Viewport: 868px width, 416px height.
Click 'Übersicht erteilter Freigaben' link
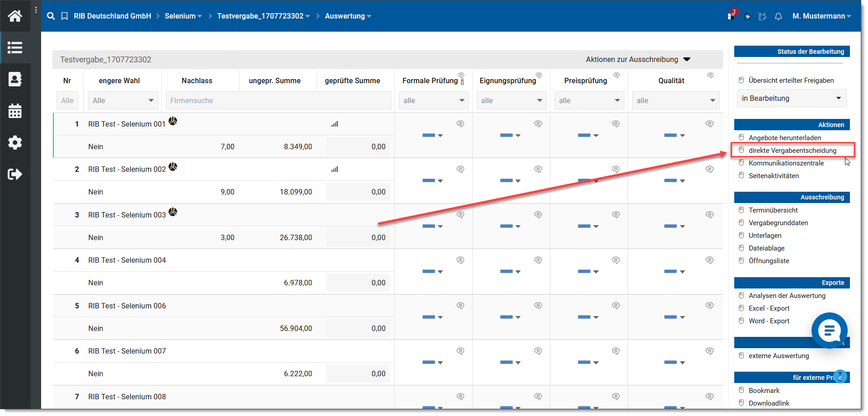point(791,80)
